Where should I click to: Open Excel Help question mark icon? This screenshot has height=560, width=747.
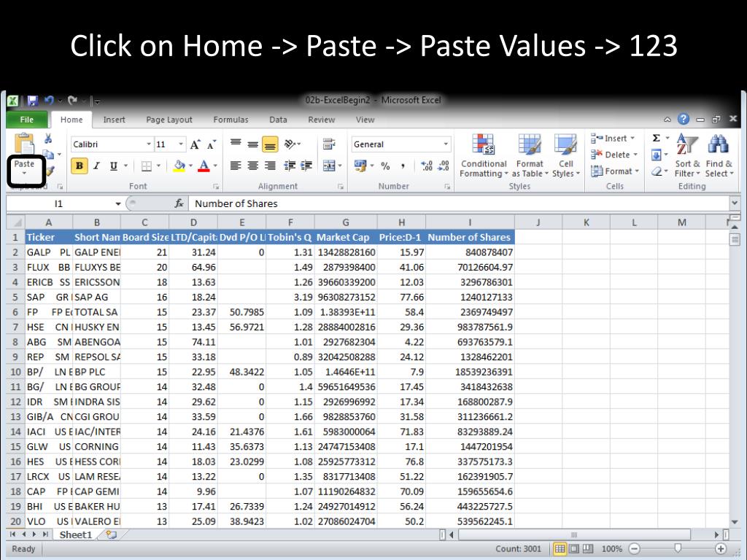pyautogui.click(x=683, y=119)
